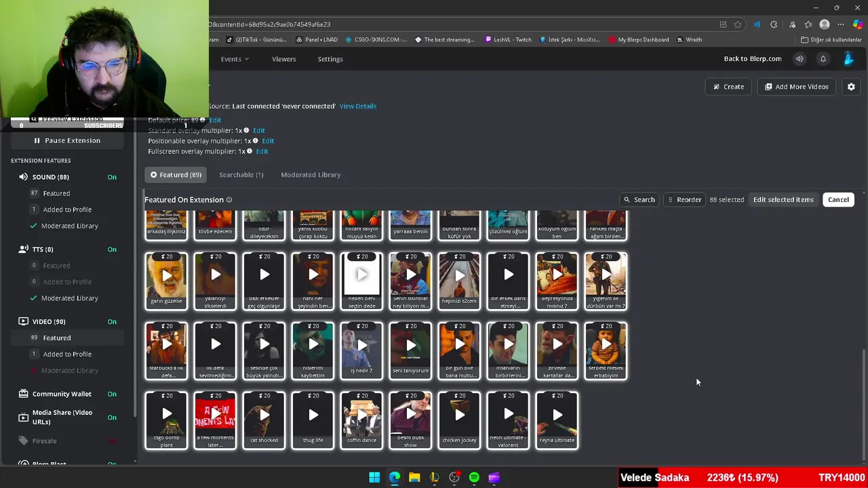Play the 'chicken jockey' video
The height and width of the screenshot is (488, 868).
pyautogui.click(x=460, y=414)
